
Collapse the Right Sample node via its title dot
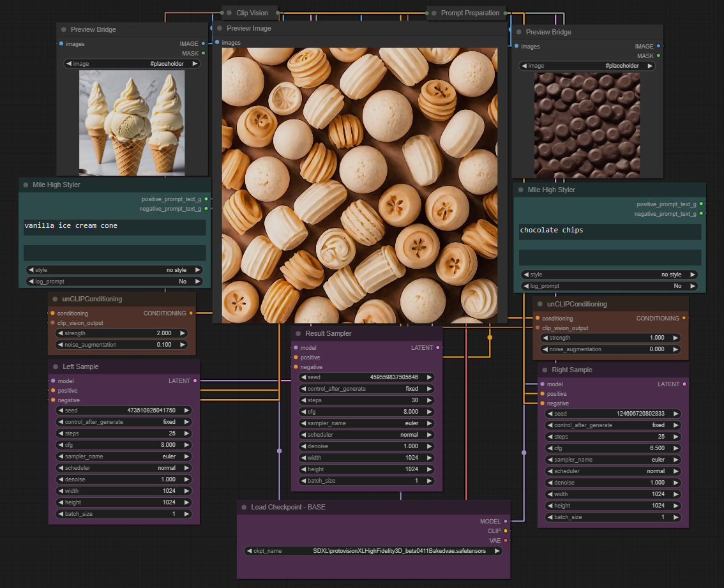tap(545, 370)
